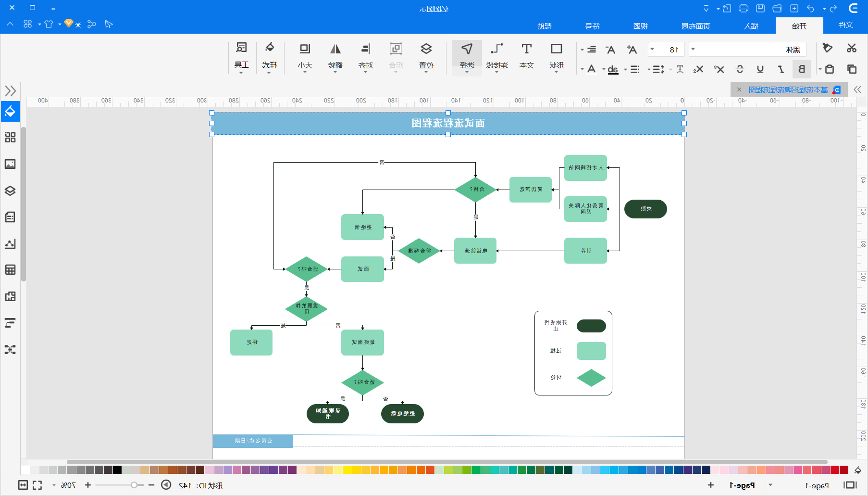This screenshot has width=868, height=496.
Task: Click the Paste clipboard icon
Action: (x=830, y=69)
